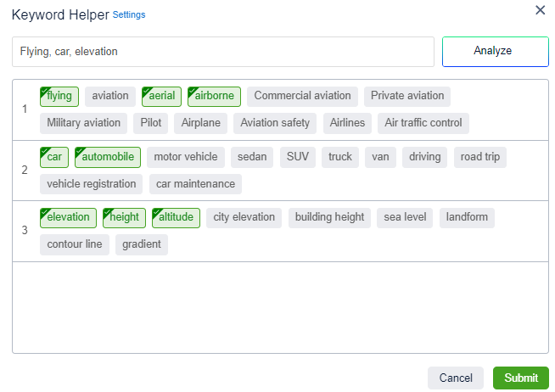The height and width of the screenshot is (392, 555).
Task: Select the 'aviation' keyword chip
Action: [x=110, y=97]
